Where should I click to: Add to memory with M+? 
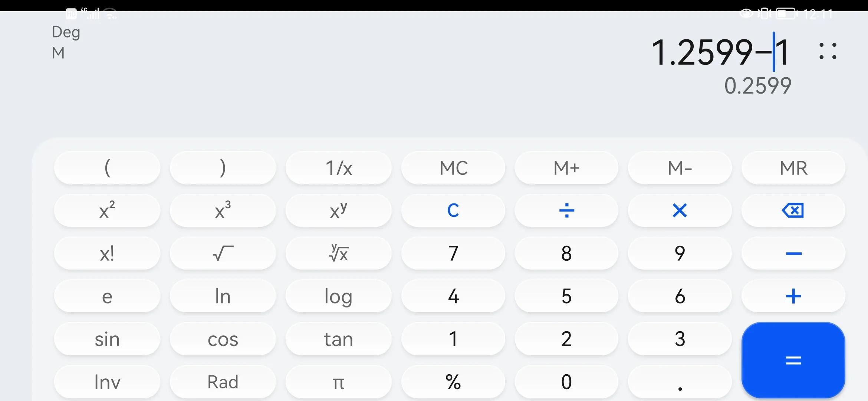(x=566, y=168)
